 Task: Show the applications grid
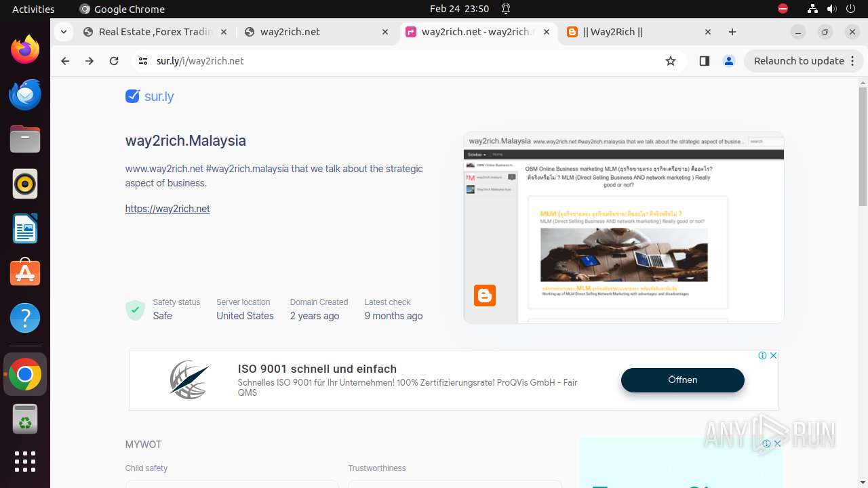[x=25, y=462]
